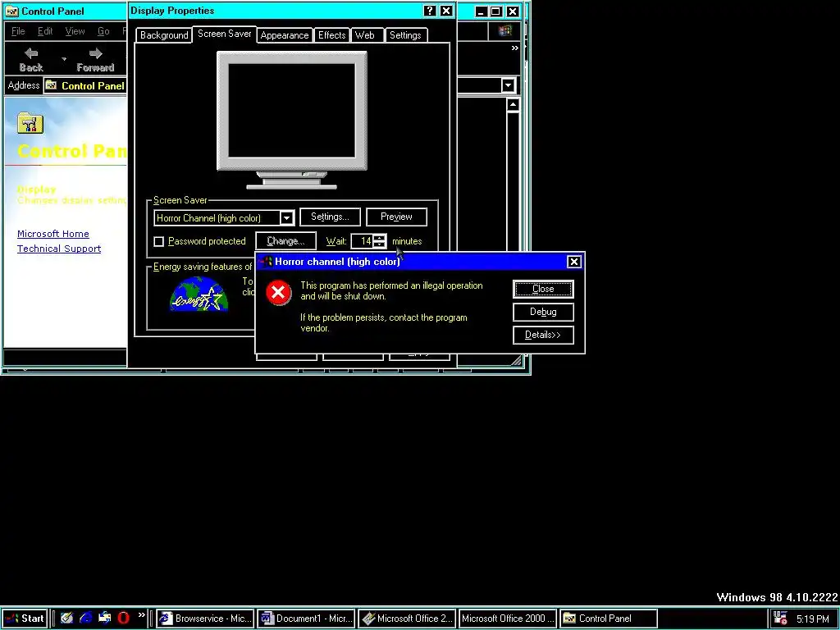Close the Horror channel error dialog with X
This screenshot has height=630, width=840.
pos(573,262)
